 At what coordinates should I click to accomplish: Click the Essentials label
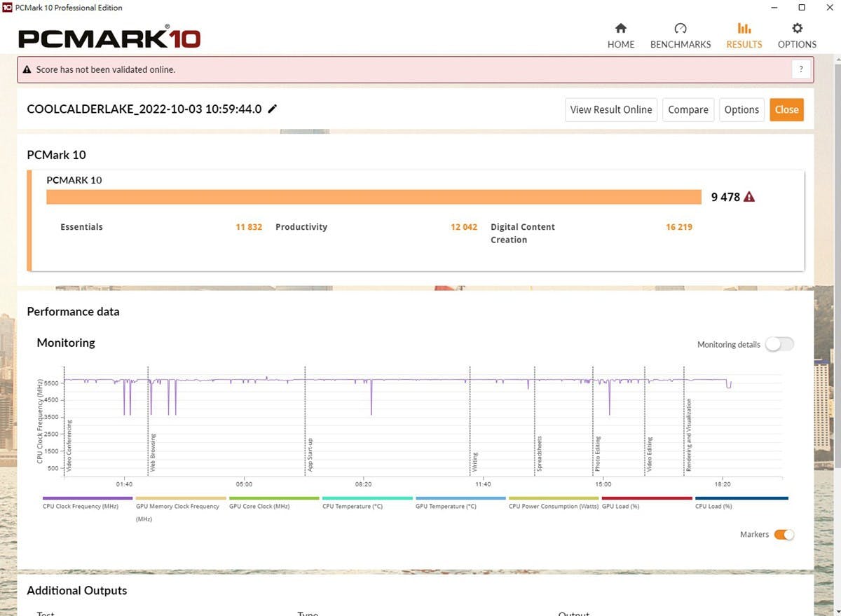click(x=81, y=227)
